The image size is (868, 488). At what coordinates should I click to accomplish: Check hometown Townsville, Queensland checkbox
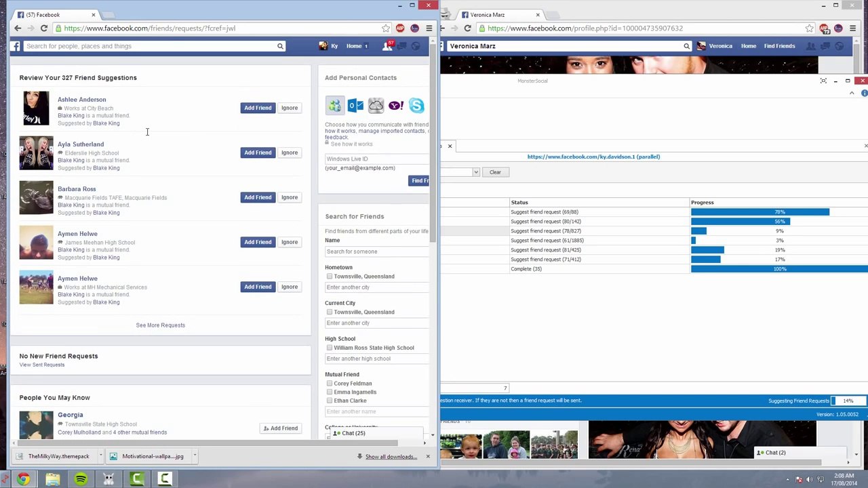pyautogui.click(x=330, y=277)
